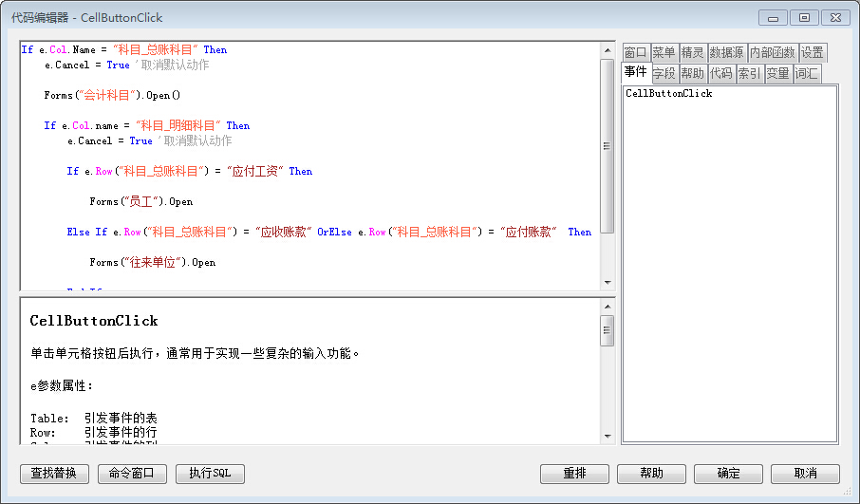The height and width of the screenshot is (504, 860).
Task: Click the Table: 引发事件的表 help line
Action: pyautogui.click(x=94, y=419)
